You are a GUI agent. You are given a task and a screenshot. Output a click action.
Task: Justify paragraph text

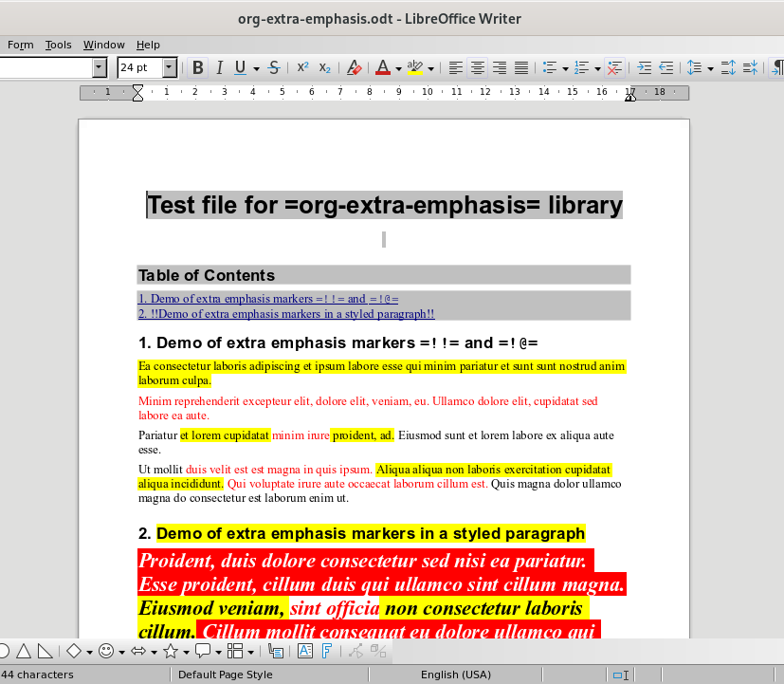pyautogui.click(x=521, y=67)
